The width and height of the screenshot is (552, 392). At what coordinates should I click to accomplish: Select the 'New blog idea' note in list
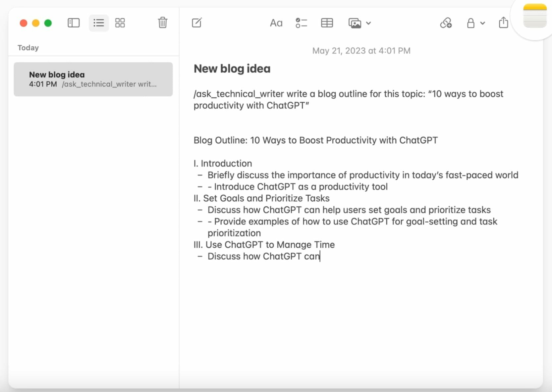[x=93, y=79]
